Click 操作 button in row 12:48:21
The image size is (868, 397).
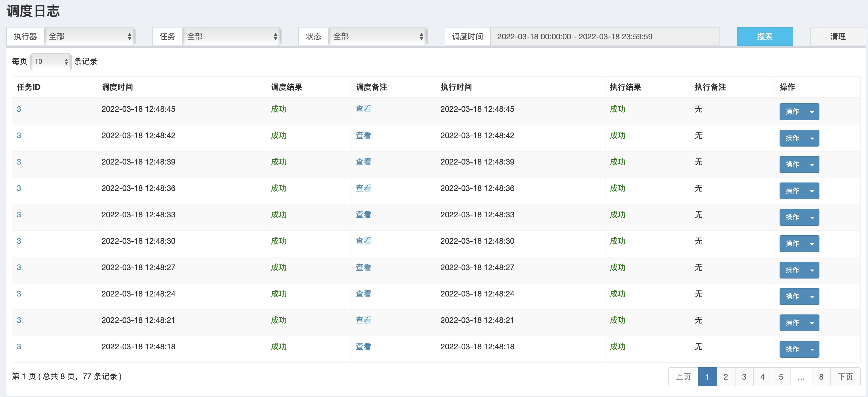point(792,323)
